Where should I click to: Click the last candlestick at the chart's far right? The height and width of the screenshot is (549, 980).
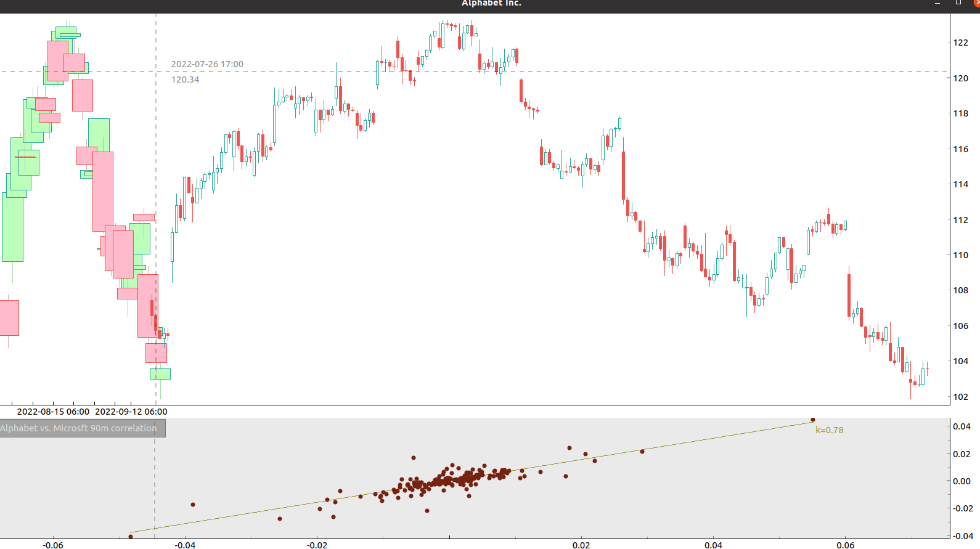[x=927, y=369]
